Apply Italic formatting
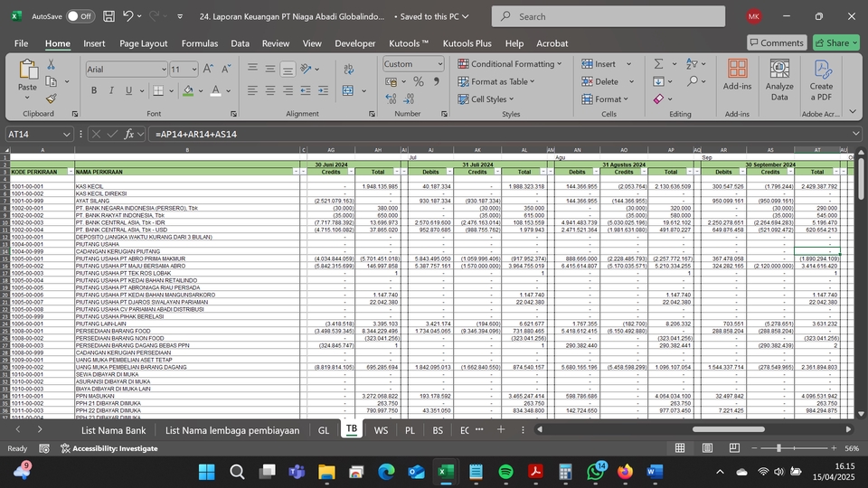868x488 pixels. pos(111,90)
